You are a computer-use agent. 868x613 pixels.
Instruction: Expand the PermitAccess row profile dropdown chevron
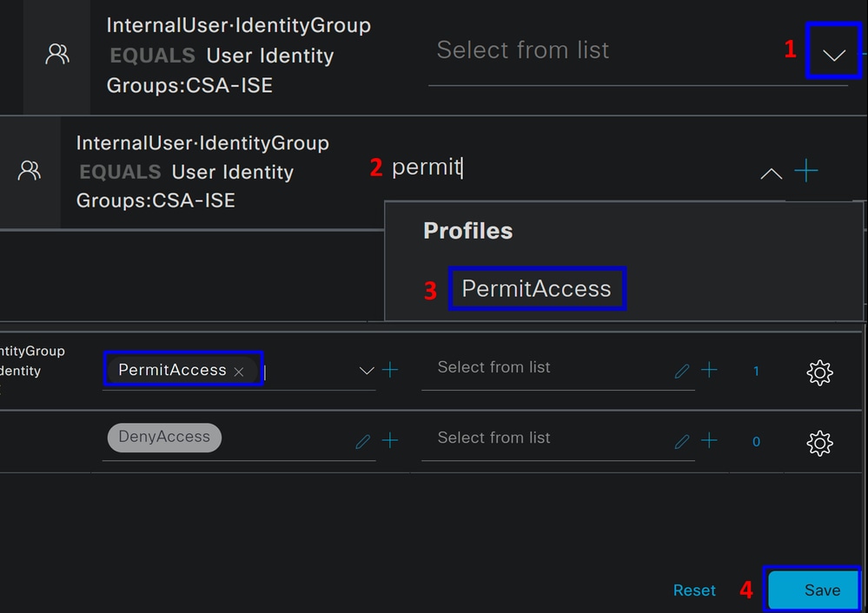[x=367, y=370]
